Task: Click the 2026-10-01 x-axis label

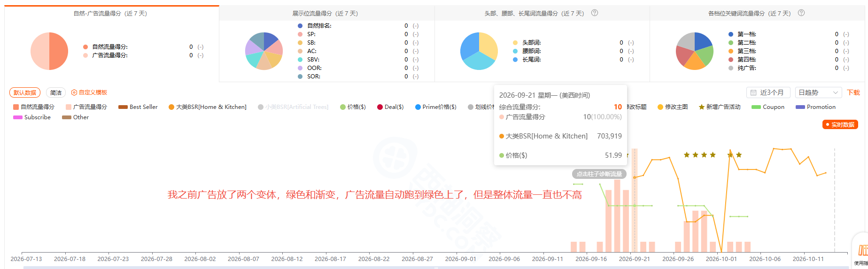Action: (x=721, y=259)
